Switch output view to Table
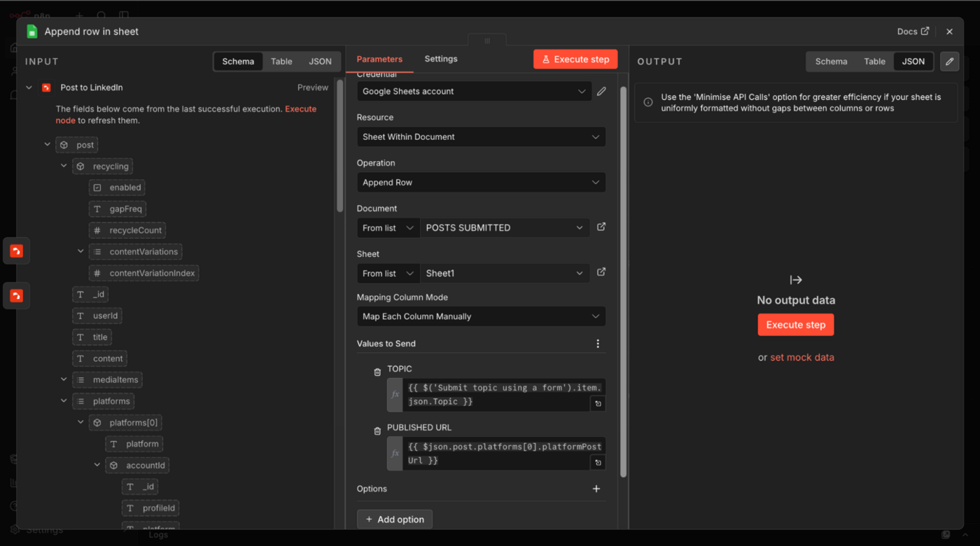This screenshot has height=546, width=980. pos(874,62)
